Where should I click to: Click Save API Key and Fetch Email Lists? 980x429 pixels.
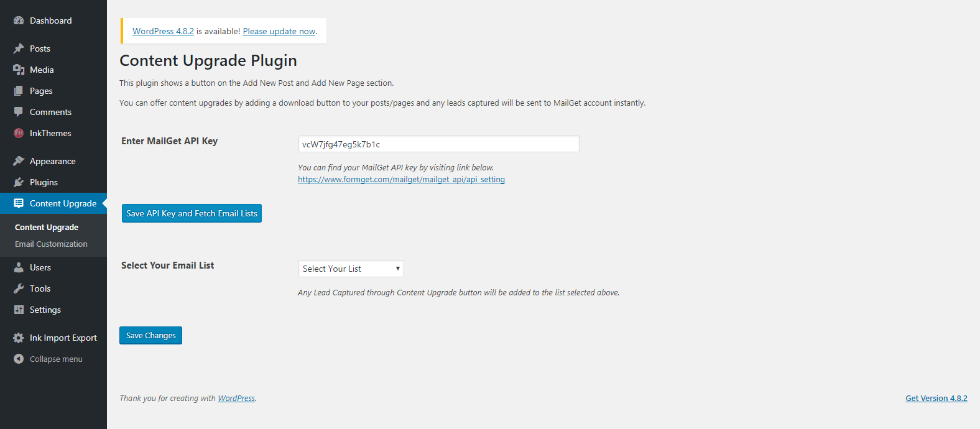(x=192, y=213)
